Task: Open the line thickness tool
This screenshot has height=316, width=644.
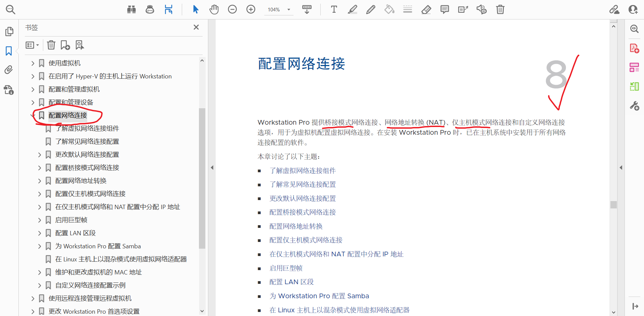Action: click(x=408, y=9)
